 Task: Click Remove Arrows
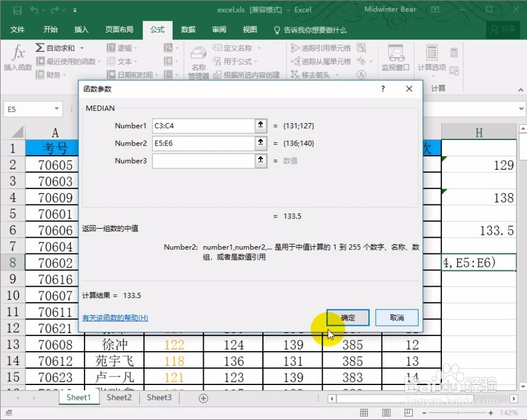(315, 75)
